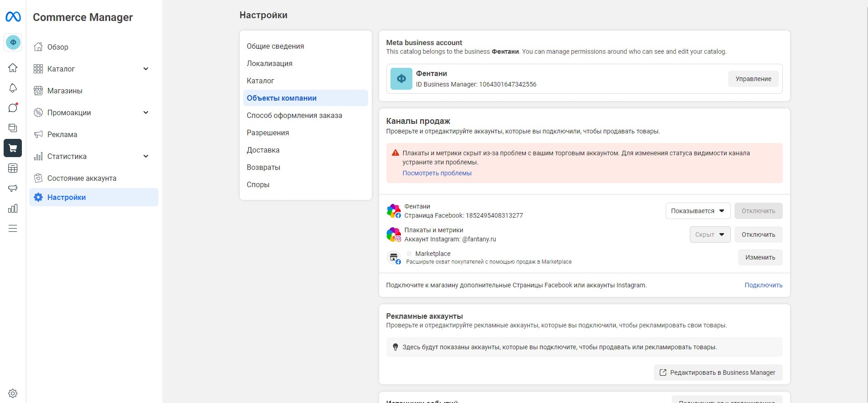
Task: Open the inbox chat bubble icon
Action: pos(13,108)
